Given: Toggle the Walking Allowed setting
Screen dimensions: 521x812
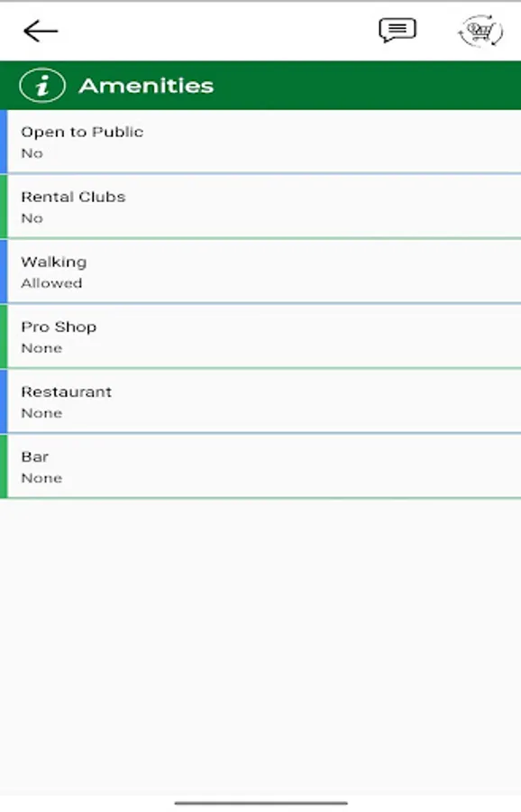Looking at the screenshot, I should (260, 271).
